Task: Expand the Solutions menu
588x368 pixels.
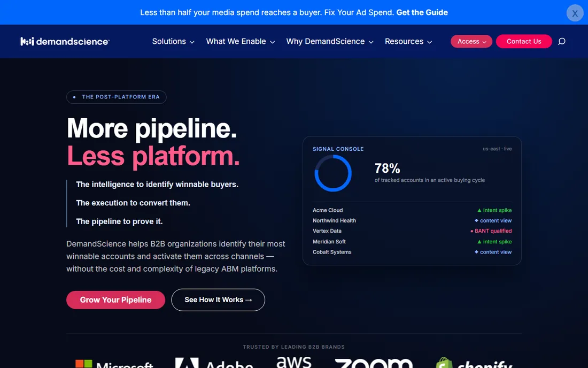Action: click(173, 41)
